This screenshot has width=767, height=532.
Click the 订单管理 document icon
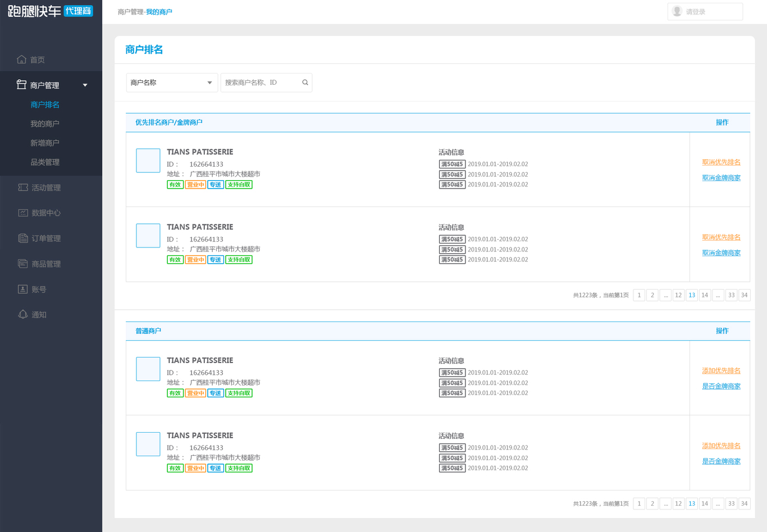(23, 239)
